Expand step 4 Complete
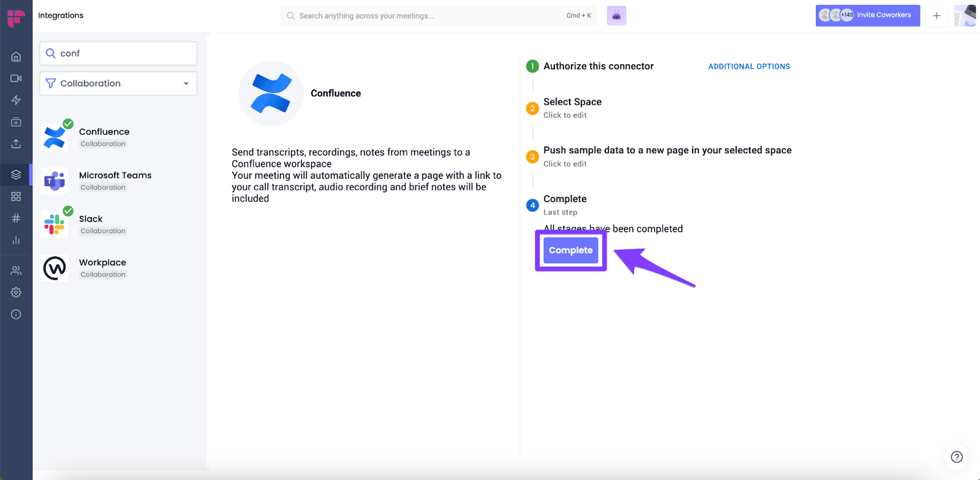 click(x=557, y=204)
